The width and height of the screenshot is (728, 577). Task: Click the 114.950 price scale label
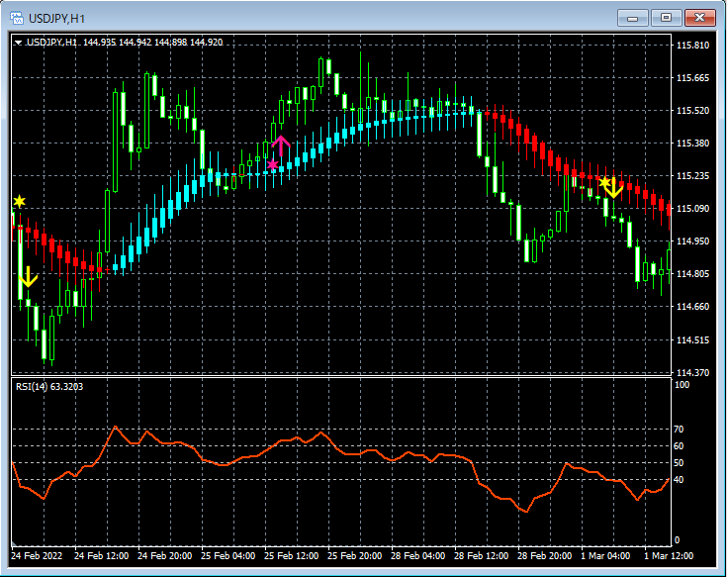pos(692,241)
